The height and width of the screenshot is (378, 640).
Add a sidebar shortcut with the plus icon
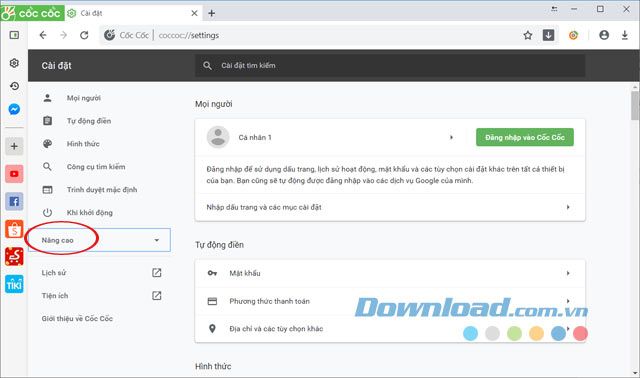(14, 146)
